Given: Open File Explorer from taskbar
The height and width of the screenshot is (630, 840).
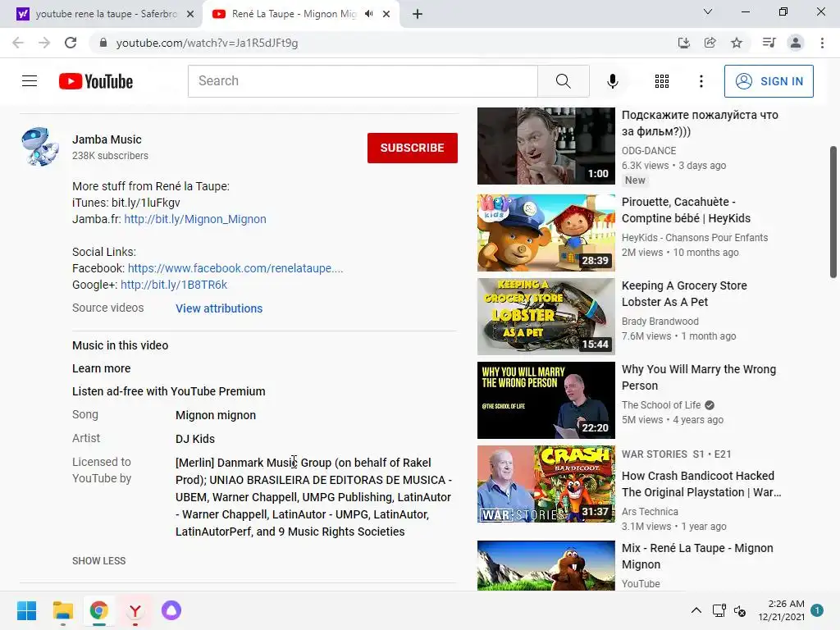Looking at the screenshot, I should [62, 610].
